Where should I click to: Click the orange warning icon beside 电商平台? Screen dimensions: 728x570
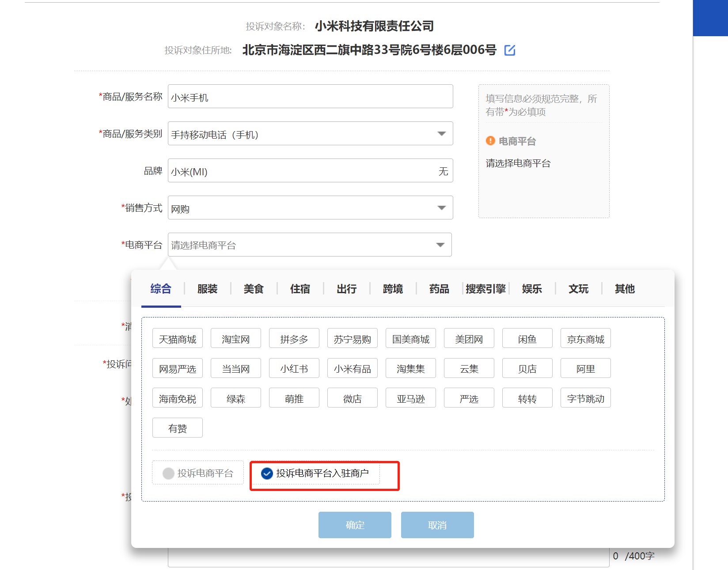pos(490,141)
